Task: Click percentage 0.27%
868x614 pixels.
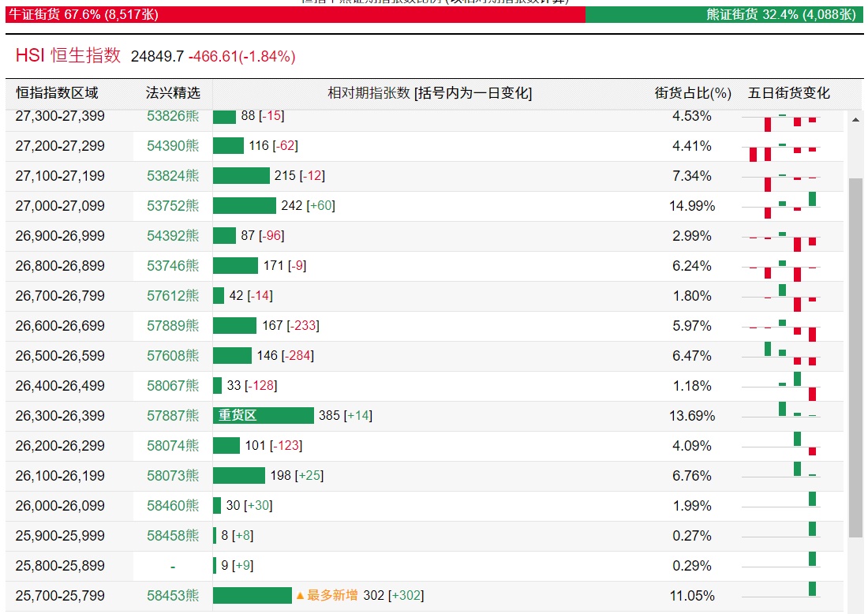Action: pos(692,536)
